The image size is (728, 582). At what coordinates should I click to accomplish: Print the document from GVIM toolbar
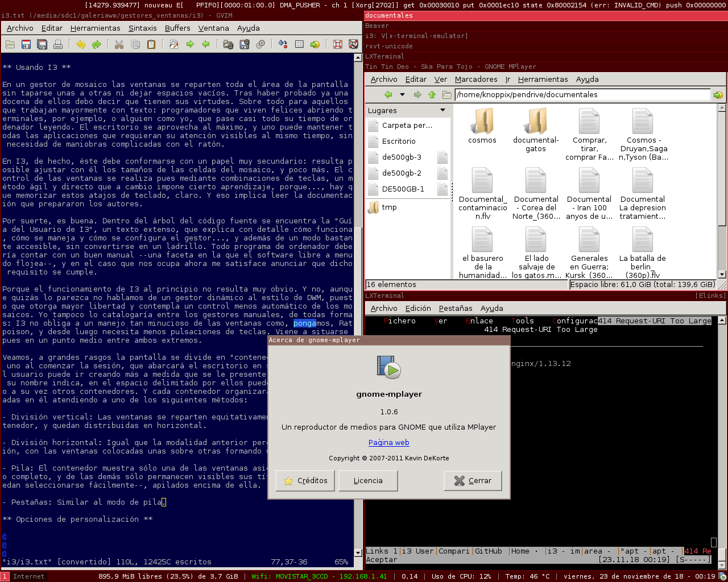(x=58, y=44)
